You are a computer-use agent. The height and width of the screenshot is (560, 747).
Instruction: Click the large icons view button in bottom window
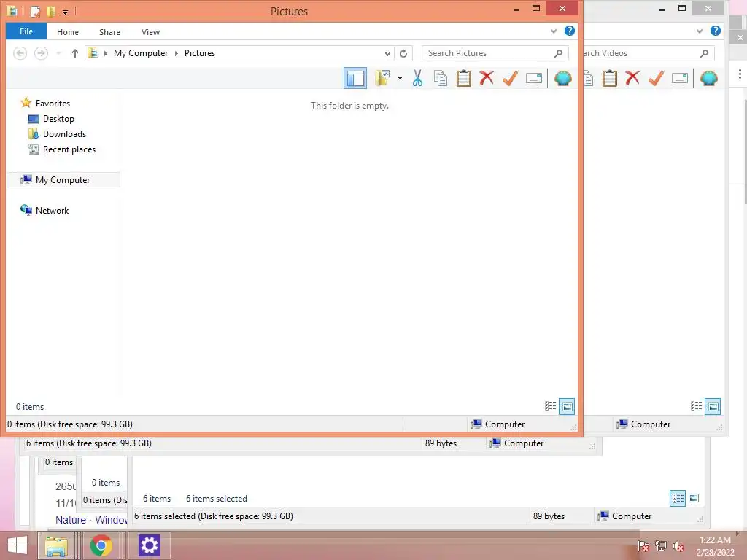(x=694, y=498)
